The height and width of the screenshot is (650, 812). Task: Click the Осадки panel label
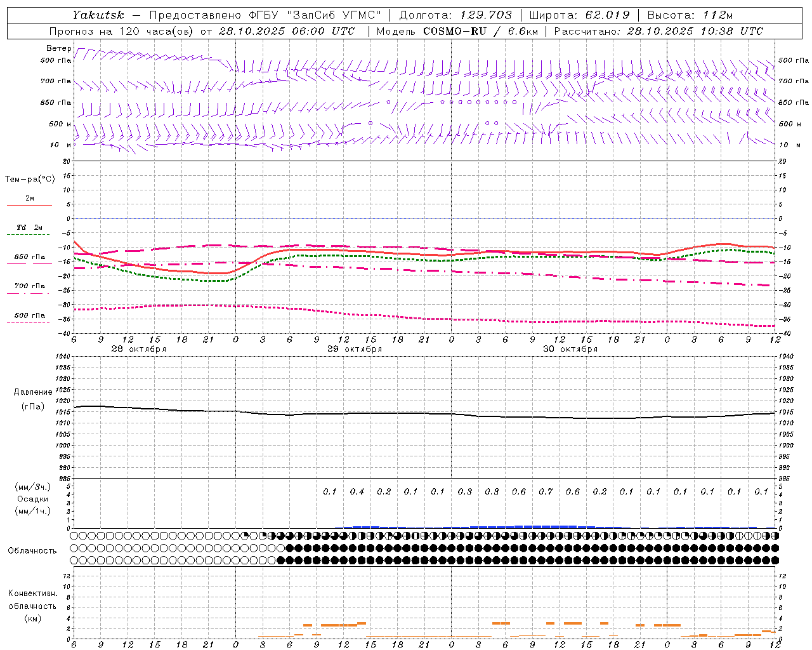coord(33,499)
